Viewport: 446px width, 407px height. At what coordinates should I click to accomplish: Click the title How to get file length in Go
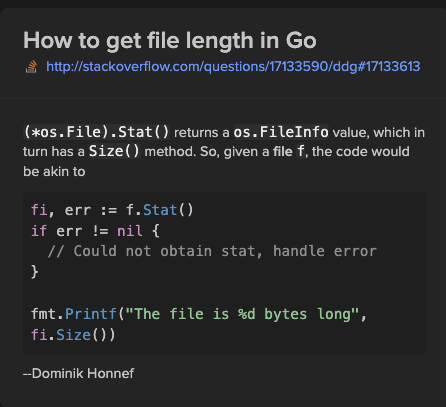170,41
